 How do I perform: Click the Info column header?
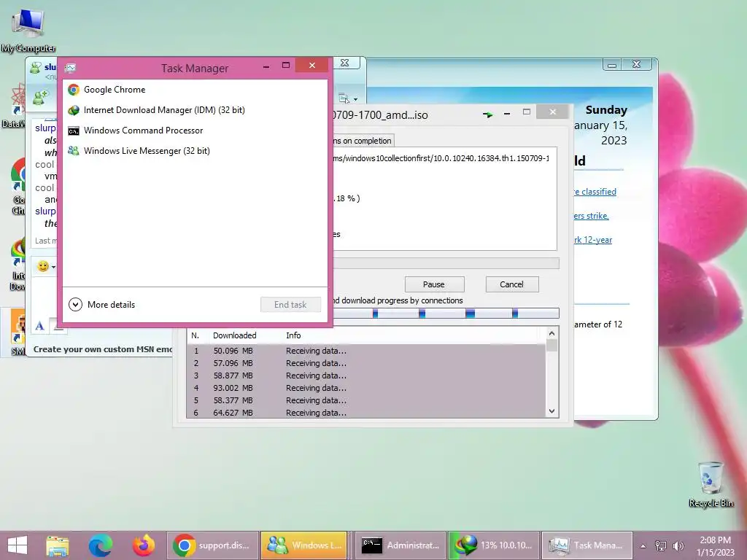(293, 335)
